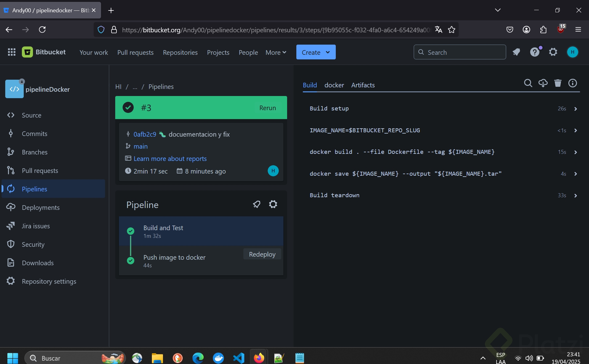The image size is (589, 364).
Task: Open Source in the sidebar
Action: click(x=53, y=115)
